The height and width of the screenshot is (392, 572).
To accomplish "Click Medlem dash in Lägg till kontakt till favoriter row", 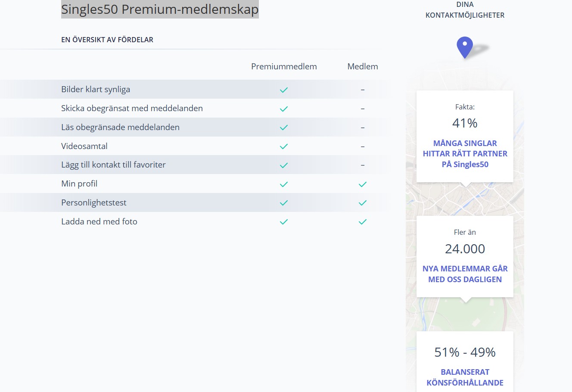I will [x=363, y=165].
